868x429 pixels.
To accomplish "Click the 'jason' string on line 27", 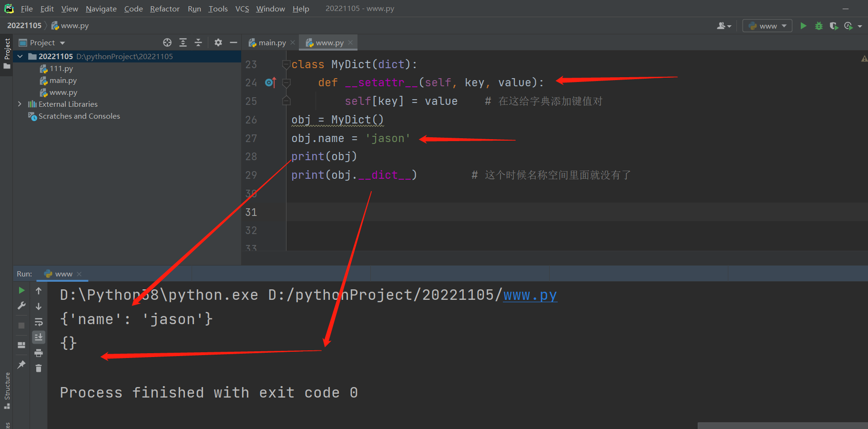I will (388, 139).
